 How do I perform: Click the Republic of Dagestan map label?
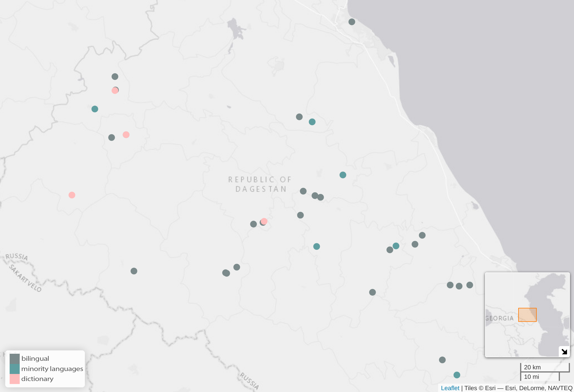point(260,184)
